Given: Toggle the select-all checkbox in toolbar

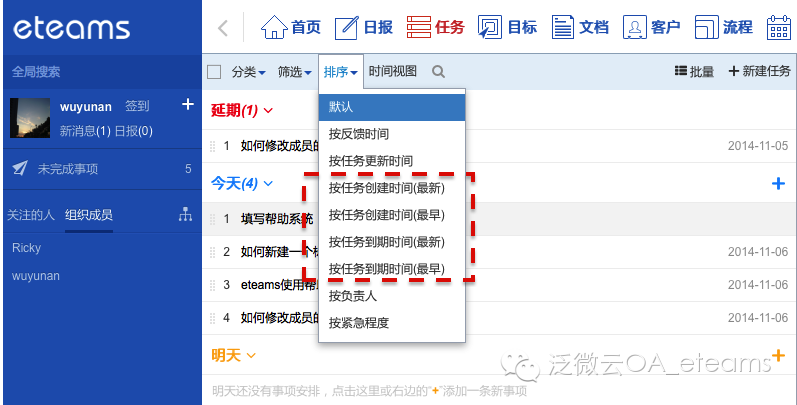Looking at the screenshot, I should click(214, 72).
